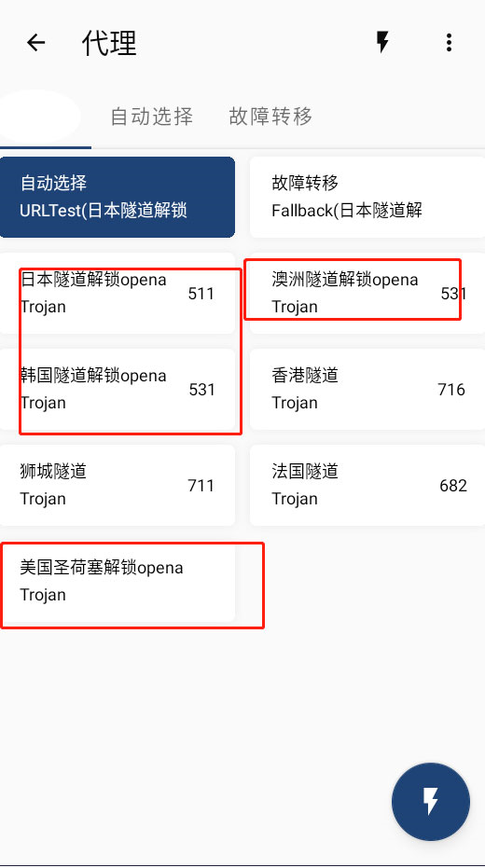The height and width of the screenshot is (868, 485).
Task: Choose the 美国圣荷塞解锁opena Trojan node
Action: tap(118, 582)
